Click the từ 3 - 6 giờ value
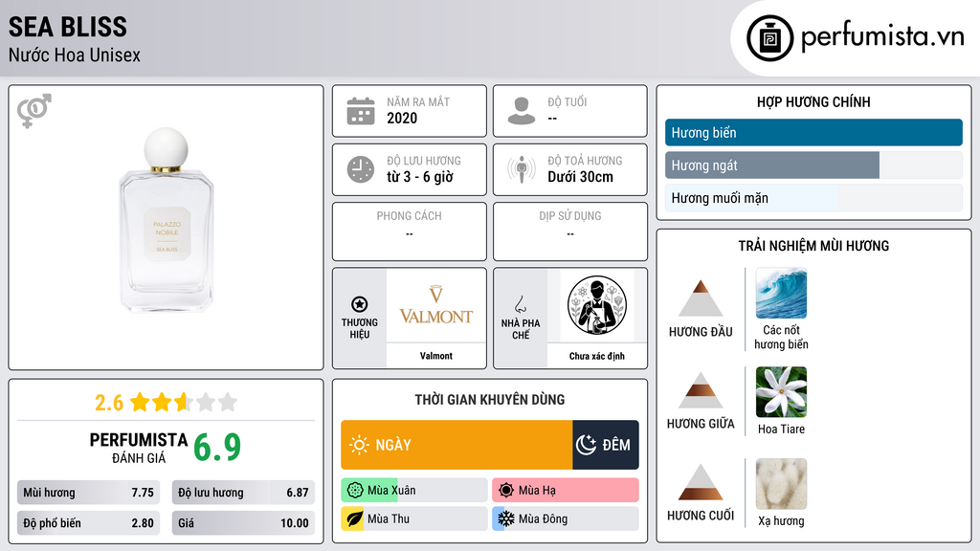 click(x=420, y=177)
